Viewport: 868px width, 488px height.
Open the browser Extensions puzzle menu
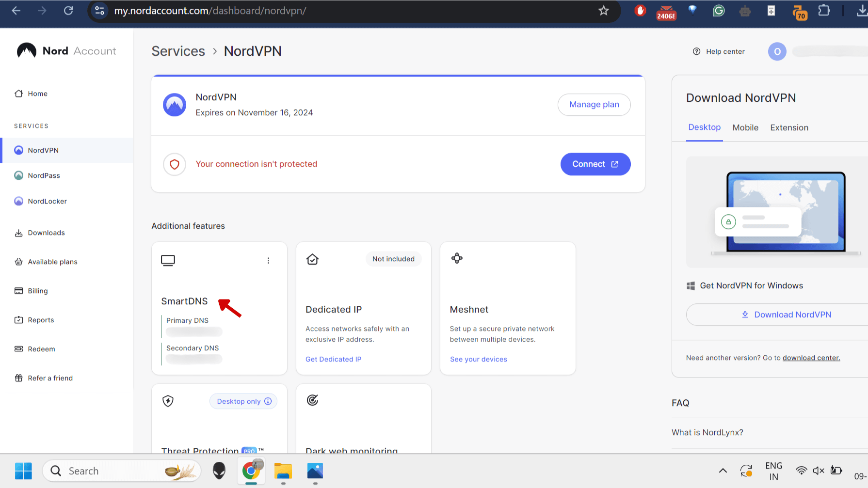point(823,10)
